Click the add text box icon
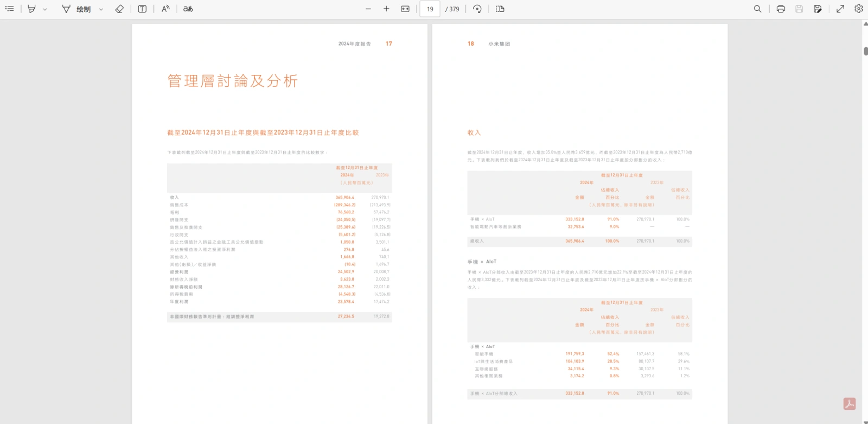This screenshot has height=424, width=868. [142, 9]
